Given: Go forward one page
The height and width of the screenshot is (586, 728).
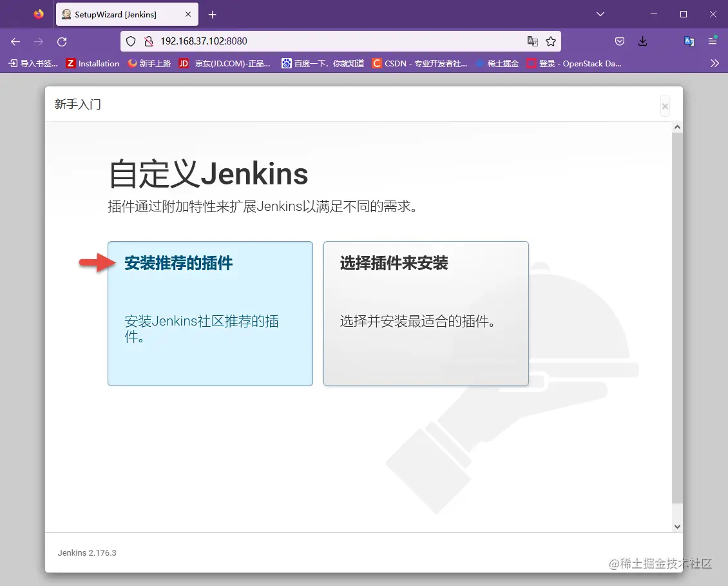Looking at the screenshot, I should pos(39,41).
